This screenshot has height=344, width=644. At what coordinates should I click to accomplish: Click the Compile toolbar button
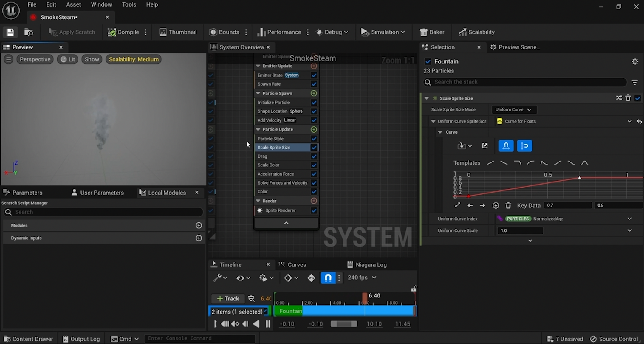123,32
